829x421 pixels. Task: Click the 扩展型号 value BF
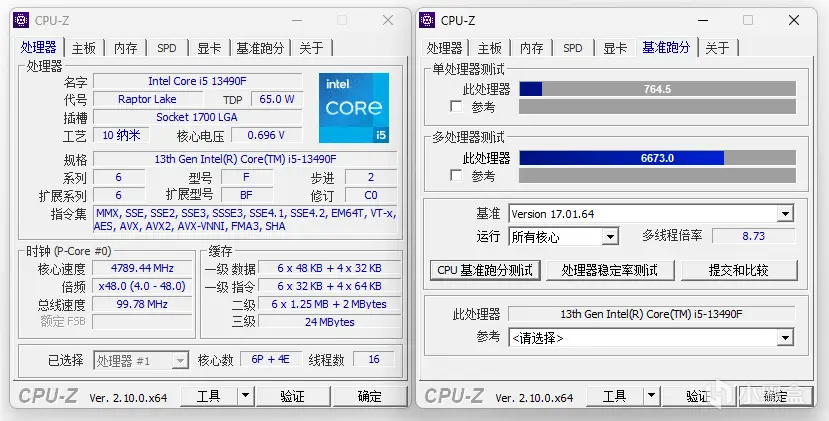point(246,195)
